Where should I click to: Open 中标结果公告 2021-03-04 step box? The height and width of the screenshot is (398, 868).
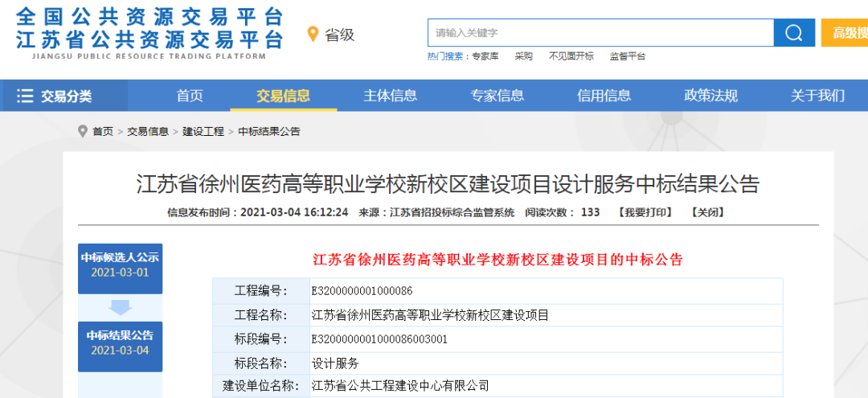[x=120, y=347]
